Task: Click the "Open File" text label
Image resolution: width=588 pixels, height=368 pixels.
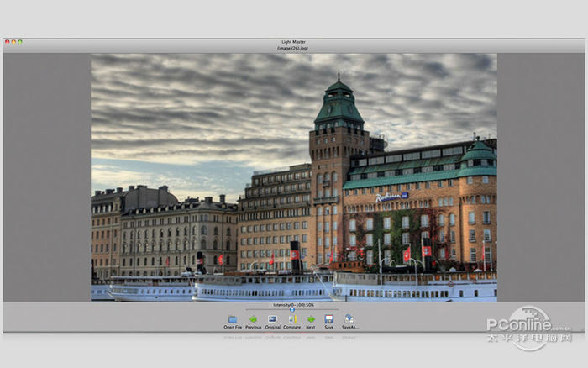Action: [x=233, y=328]
